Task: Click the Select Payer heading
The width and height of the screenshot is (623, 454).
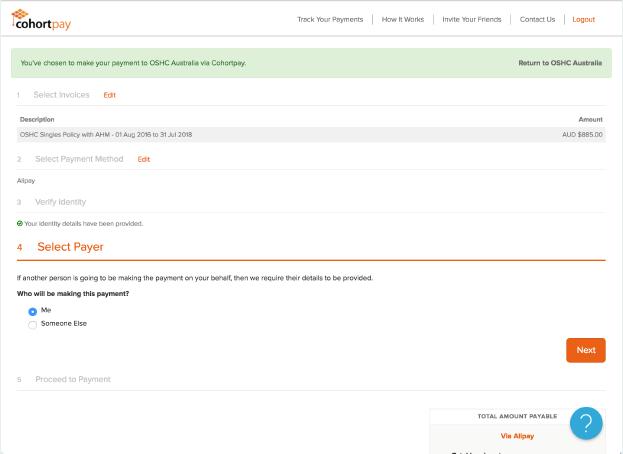Action: (x=70, y=247)
